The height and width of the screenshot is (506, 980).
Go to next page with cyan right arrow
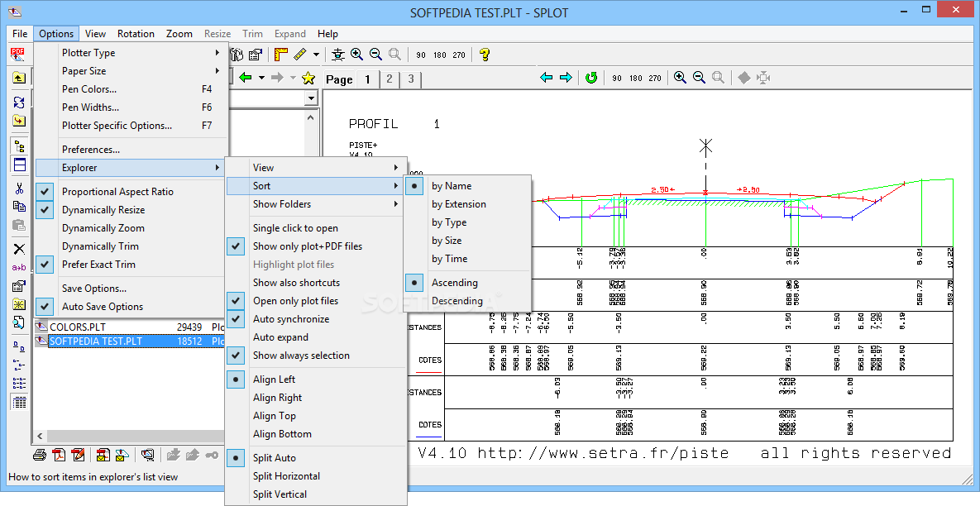566,78
